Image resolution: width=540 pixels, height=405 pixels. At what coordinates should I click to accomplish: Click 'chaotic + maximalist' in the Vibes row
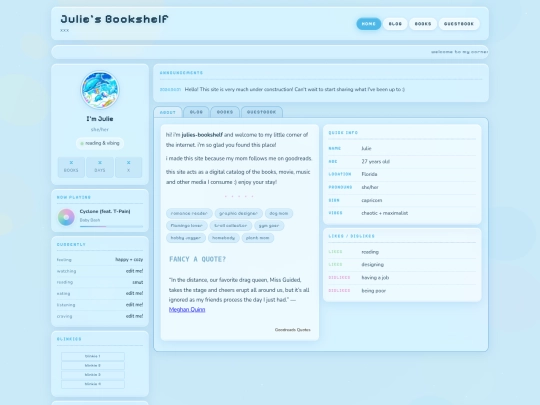(x=385, y=213)
